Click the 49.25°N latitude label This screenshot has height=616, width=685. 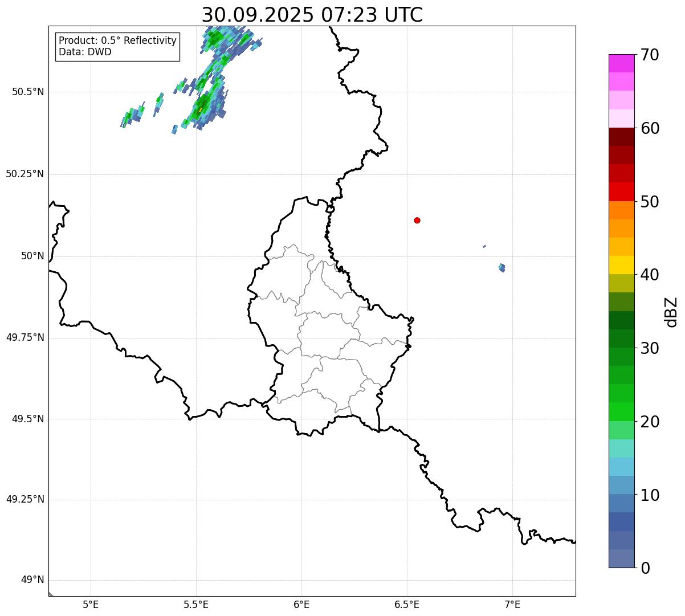click(25, 499)
